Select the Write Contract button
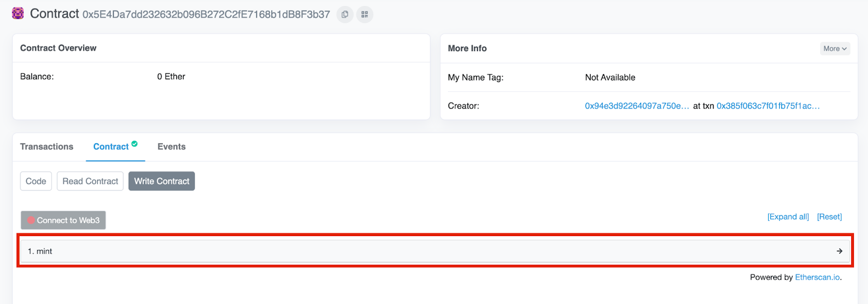This screenshot has height=304, width=868. (x=162, y=181)
